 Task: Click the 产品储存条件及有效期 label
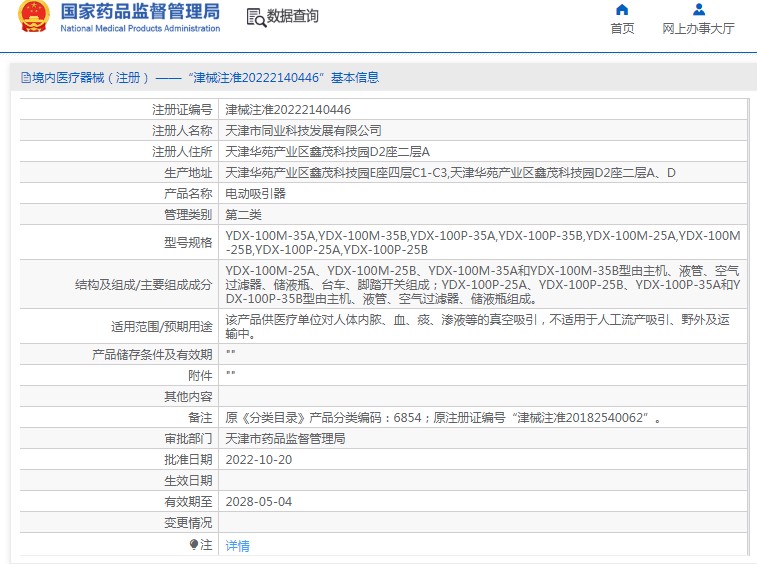tap(152, 354)
